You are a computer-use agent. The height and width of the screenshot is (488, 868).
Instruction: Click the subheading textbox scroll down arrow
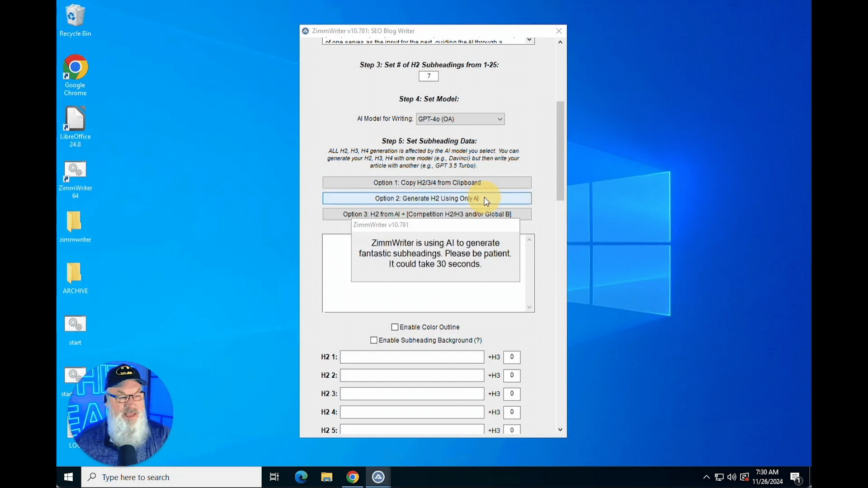[529, 307]
